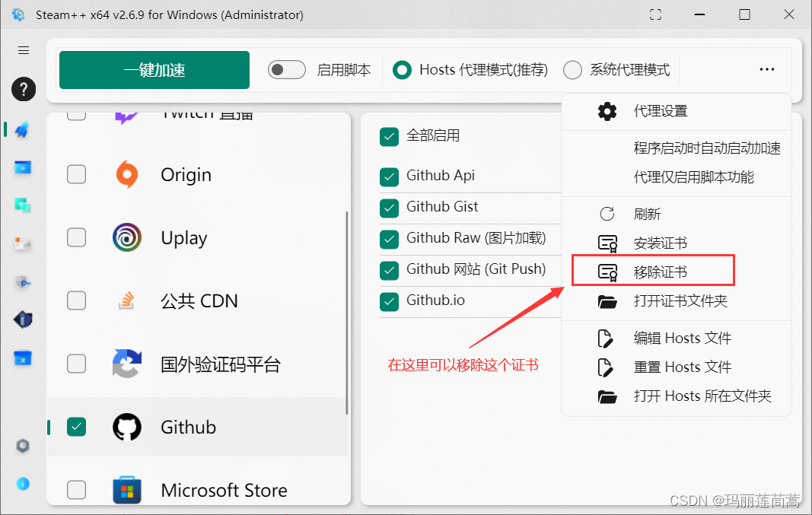Enable the 国外验证码平台 checkbox
Viewport: 812px width, 515px height.
(77, 364)
